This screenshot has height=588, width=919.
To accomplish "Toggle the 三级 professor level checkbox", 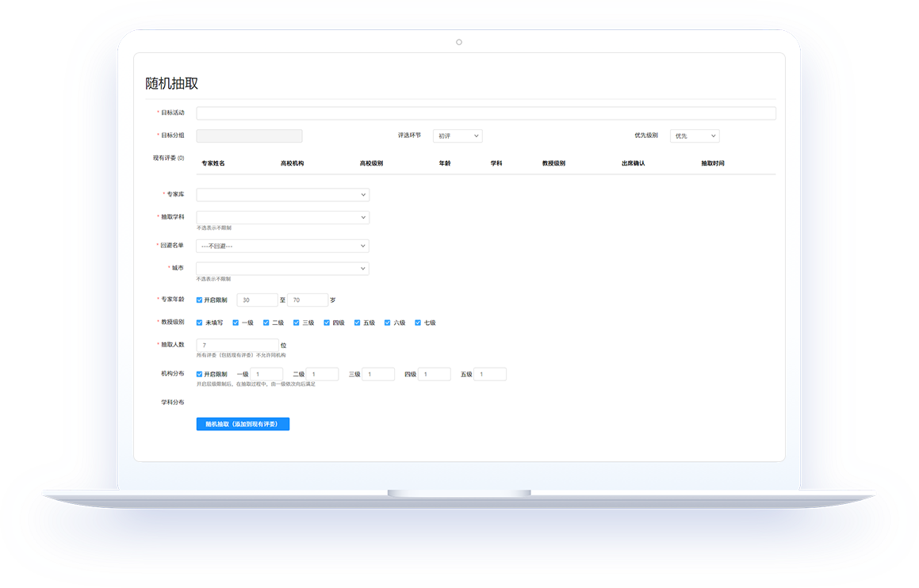I will pos(297,323).
